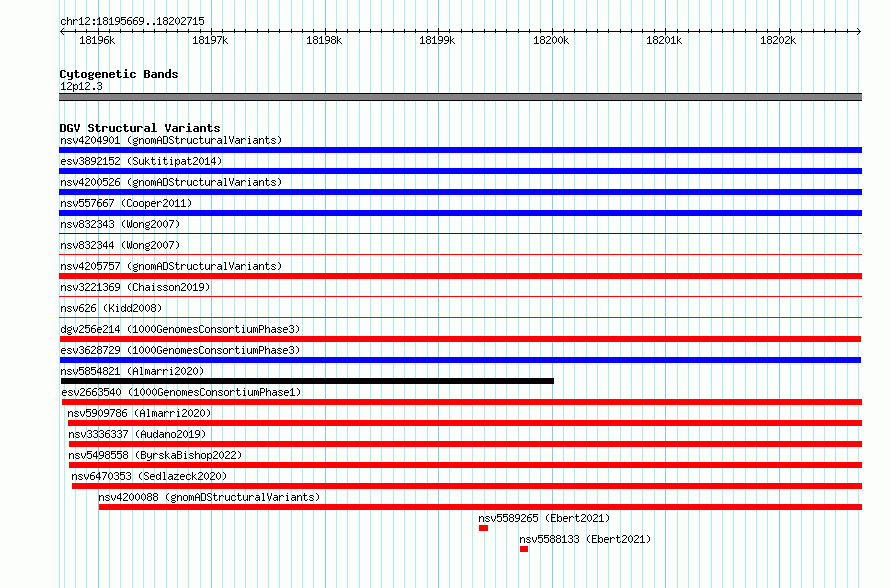890x588 pixels.
Task: Open nsv5589265 (Ebert2021) label
Action: point(544,518)
